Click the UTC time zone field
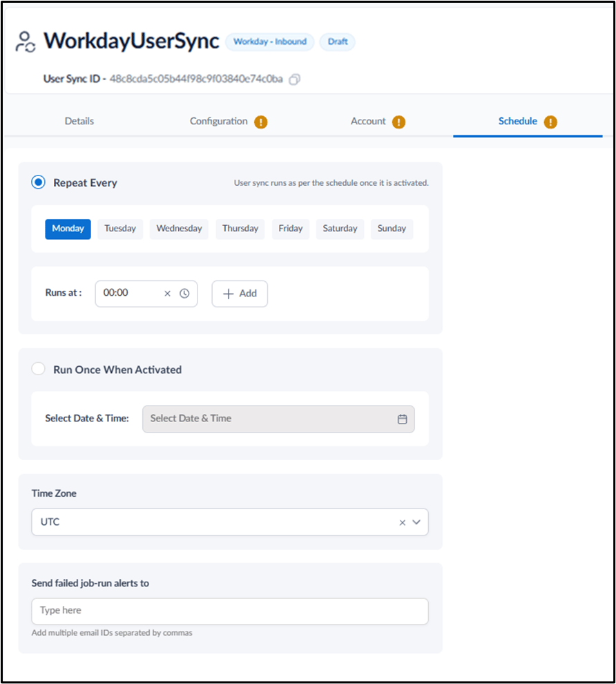 [230, 522]
